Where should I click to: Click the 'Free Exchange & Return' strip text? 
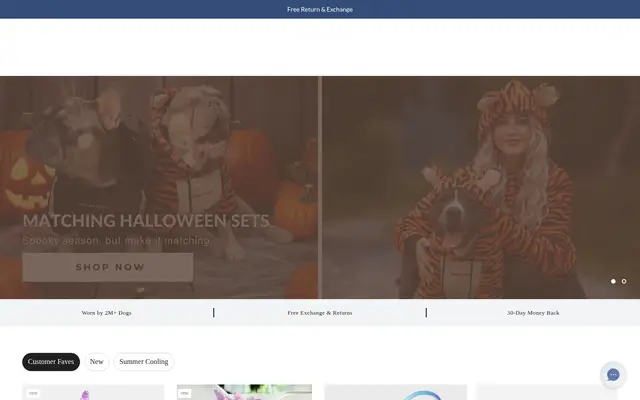[x=320, y=313]
